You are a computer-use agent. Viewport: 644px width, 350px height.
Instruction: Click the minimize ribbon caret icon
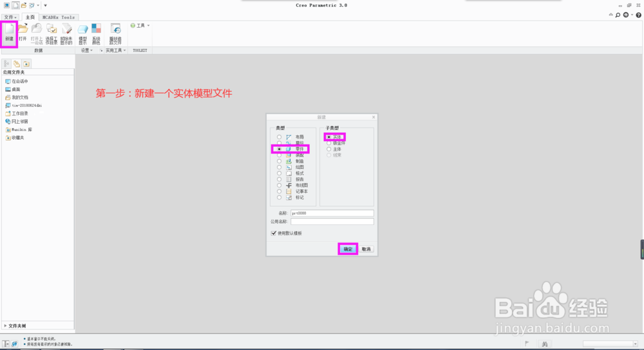(x=611, y=15)
